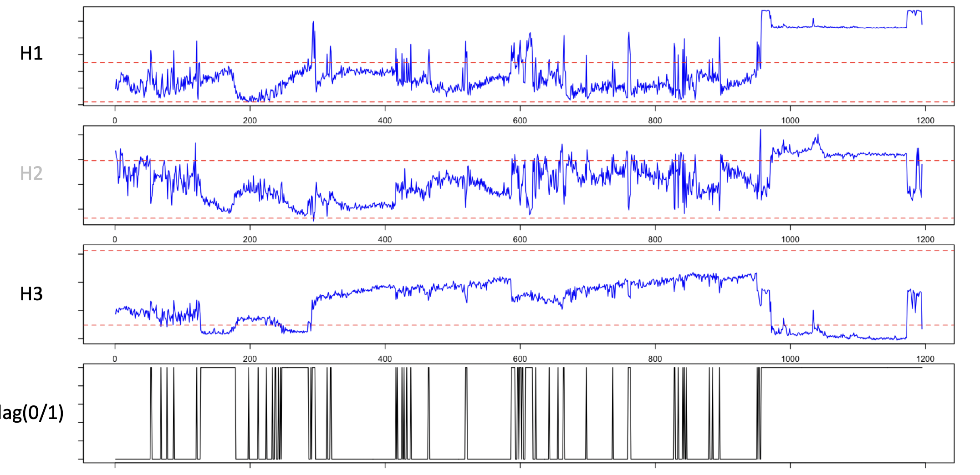Viewport: 980px width, 475px height.
Task: Click the 400 tick label under H2 plot
Action: coord(385,239)
